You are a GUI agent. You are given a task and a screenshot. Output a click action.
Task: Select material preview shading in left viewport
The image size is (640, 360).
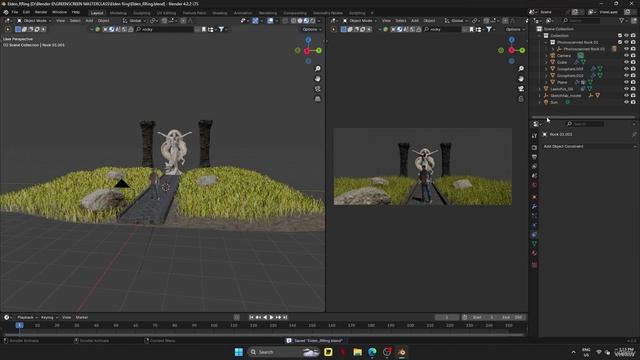[306, 21]
